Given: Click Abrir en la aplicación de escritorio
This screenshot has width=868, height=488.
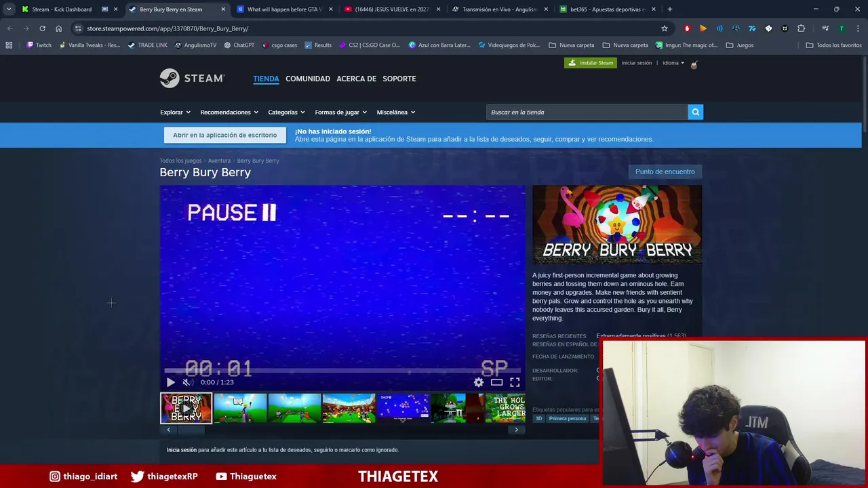Looking at the screenshot, I should [x=224, y=135].
